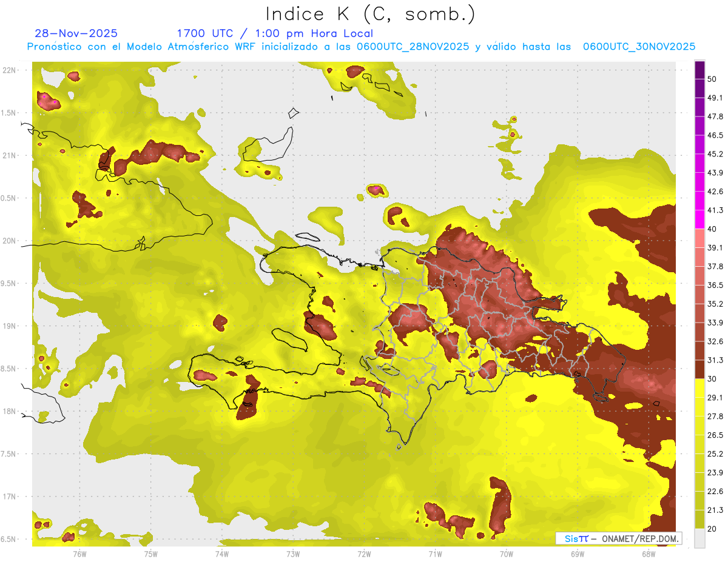Click the 76W longitude axis label
Screen dimensions: 728x562
pyautogui.click(x=79, y=554)
